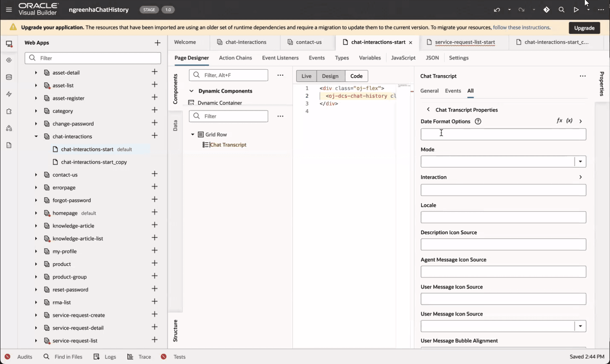Run the application with the Play icon
Screen dimensions: 610x364
click(x=576, y=9)
